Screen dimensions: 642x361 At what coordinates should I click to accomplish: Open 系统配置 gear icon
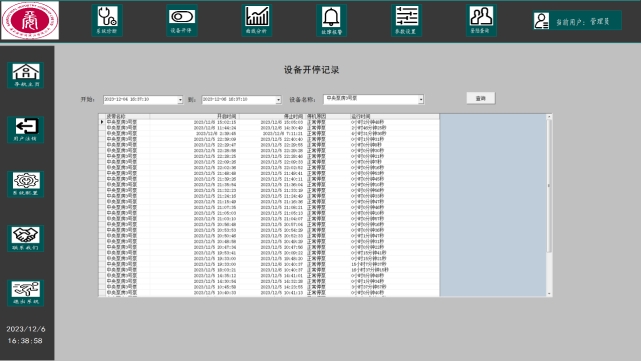click(x=26, y=184)
